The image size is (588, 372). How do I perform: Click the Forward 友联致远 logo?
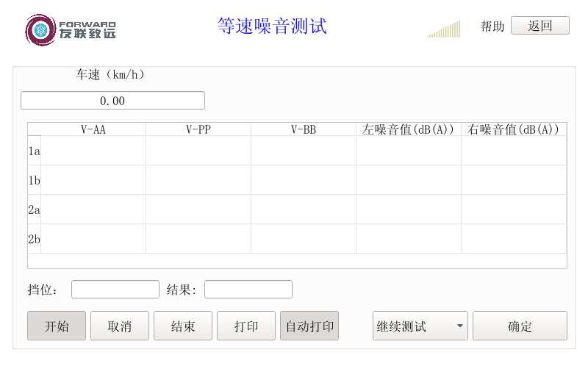click(x=71, y=30)
